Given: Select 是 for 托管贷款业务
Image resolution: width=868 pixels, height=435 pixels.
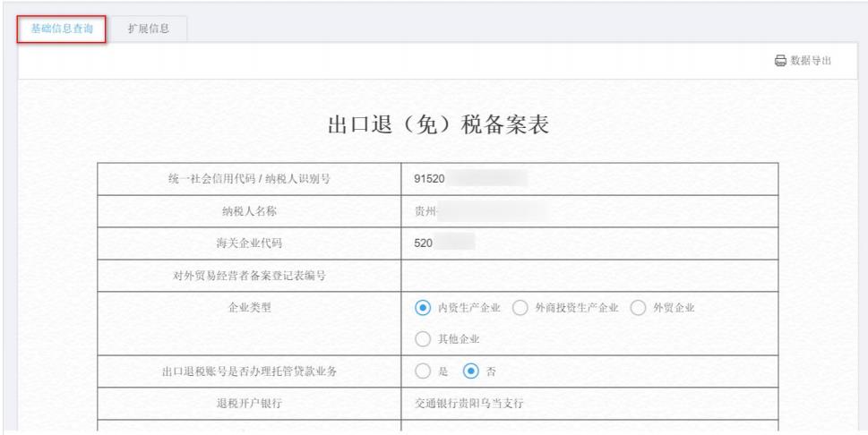Looking at the screenshot, I should pos(423,371).
